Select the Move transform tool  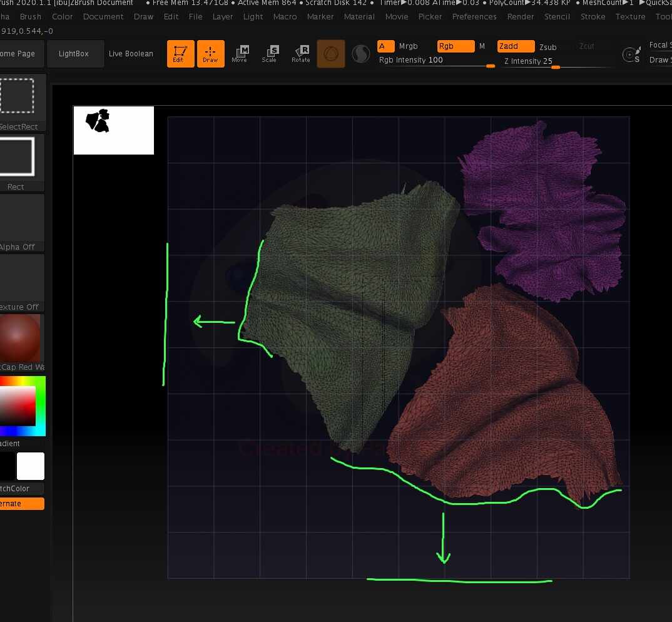pyautogui.click(x=240, y=54)
